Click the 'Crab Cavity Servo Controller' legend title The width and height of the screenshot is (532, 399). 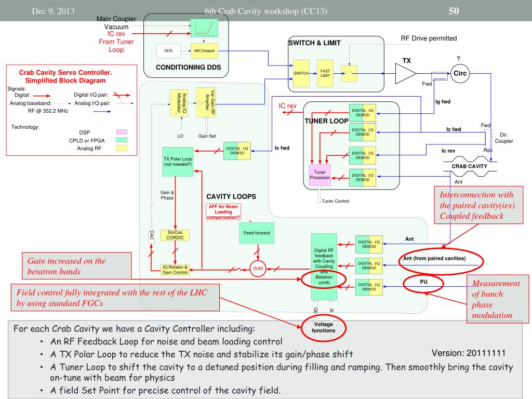(x=65, y=76)
